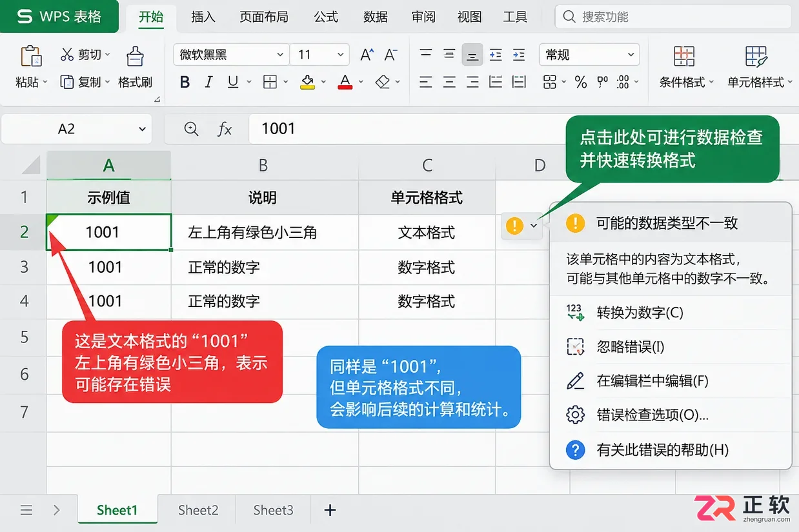Click the percent style % icon
This screenshot has width=799, height=532.
pyautogui.click(x=581, y=82)
